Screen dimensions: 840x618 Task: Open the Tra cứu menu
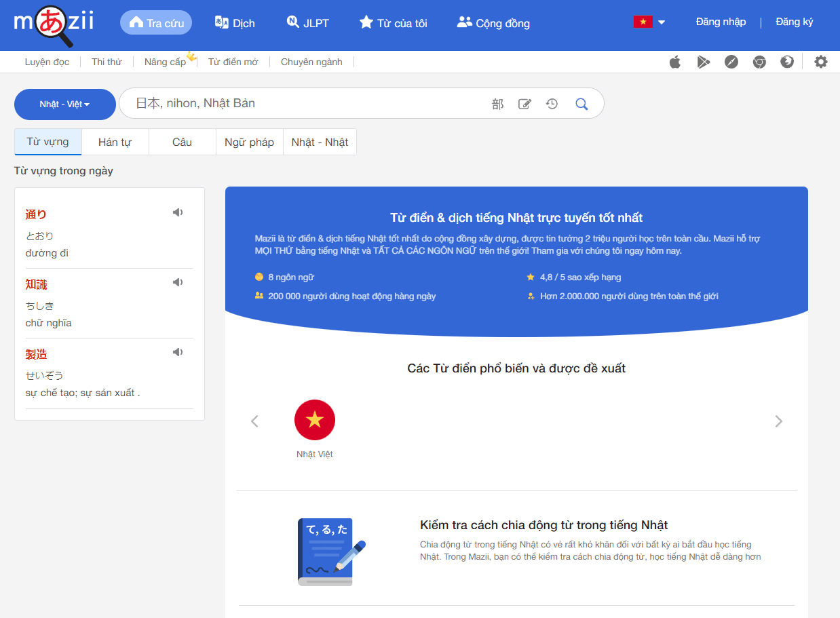(156, 22)
